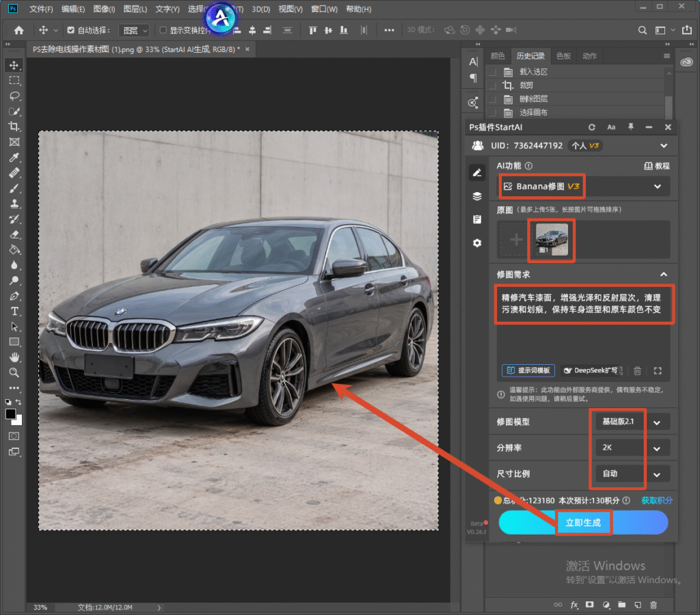Toggle the 显示变换控件 checkbox

tap(163, 30)
